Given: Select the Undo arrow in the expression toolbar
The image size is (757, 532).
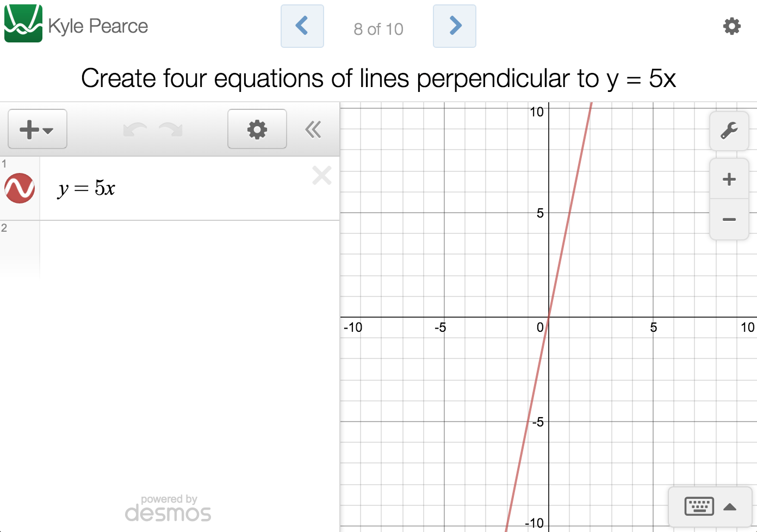Looking at the screenshot, I should coord(135,129).
